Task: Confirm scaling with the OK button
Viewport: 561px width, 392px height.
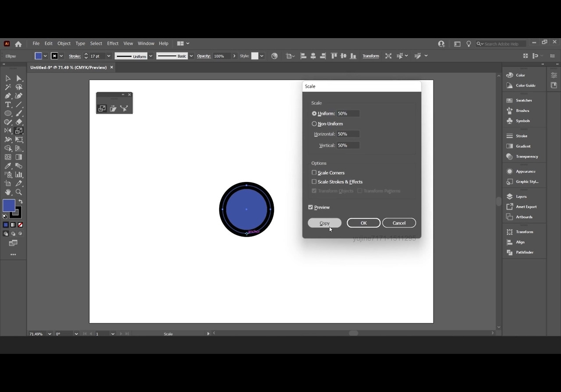Action: tap(364, 223)
